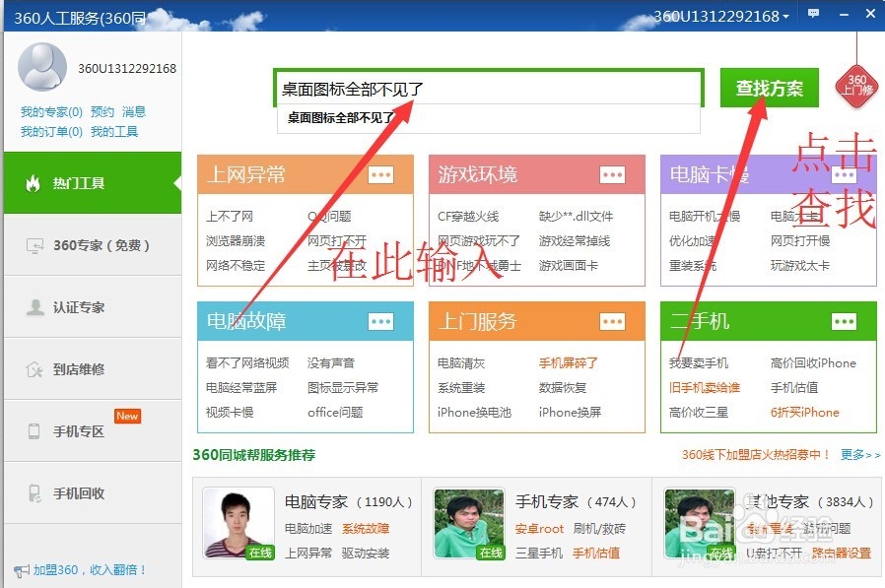Expand more options in 游戏环境 card
885x588 pixels.
[x=612, y=174]
